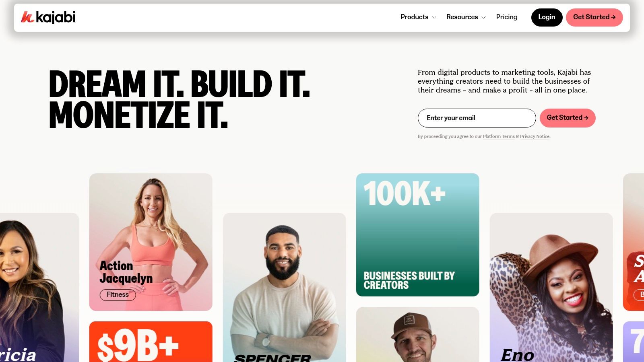This screenshot has height=362, width=644.
Task: Expand the Products dropdown chevron
Action: [x=434, y=17]
